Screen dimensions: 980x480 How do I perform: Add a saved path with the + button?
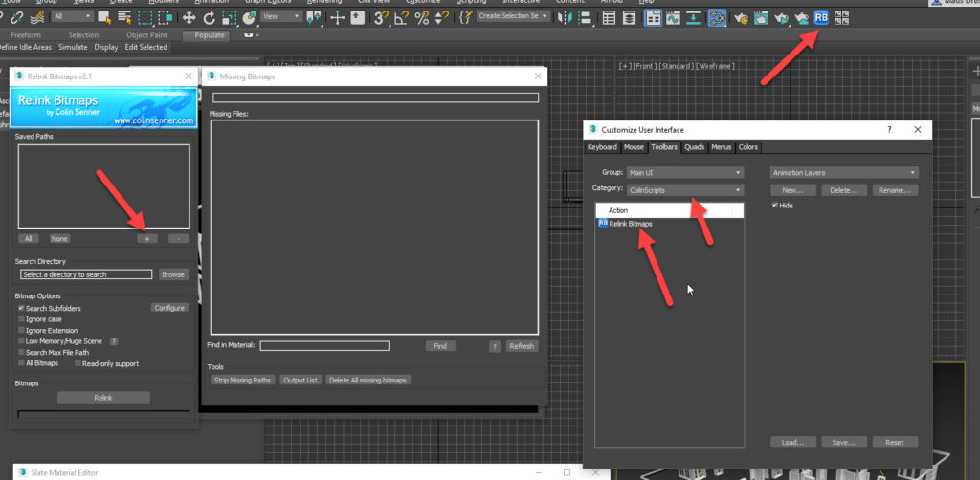147,238
